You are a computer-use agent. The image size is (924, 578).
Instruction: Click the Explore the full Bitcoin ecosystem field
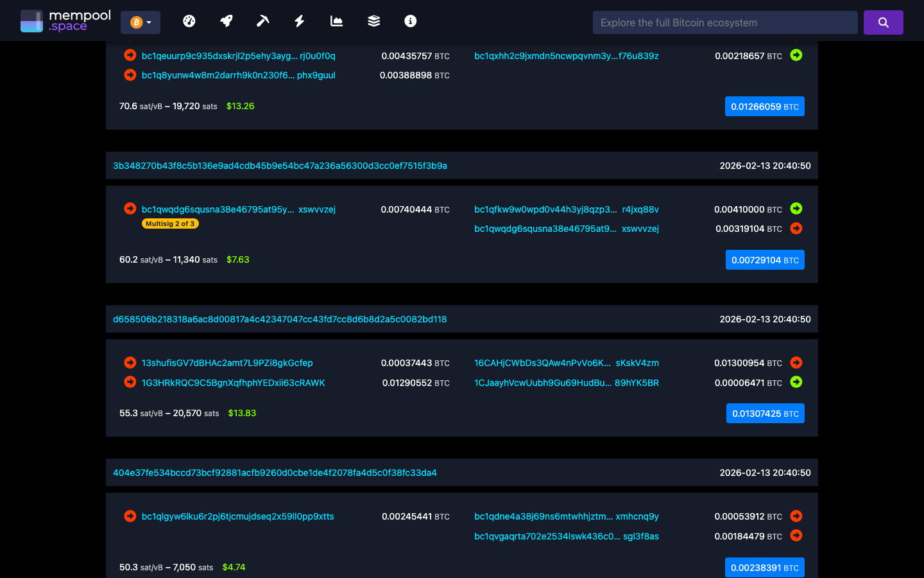point(724,22)
